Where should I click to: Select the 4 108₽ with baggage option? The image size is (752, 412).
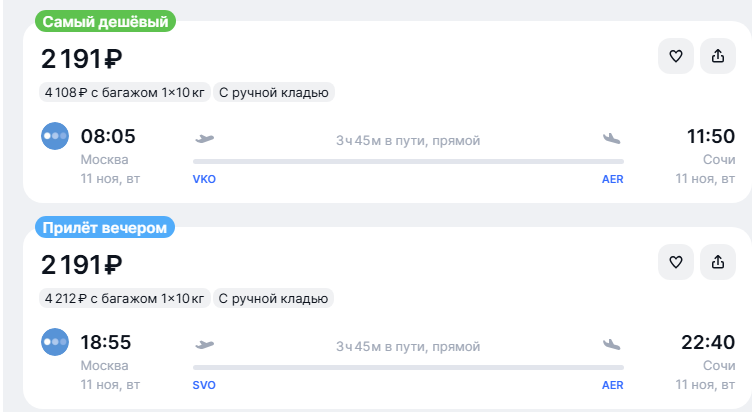[x=125, y=92]
